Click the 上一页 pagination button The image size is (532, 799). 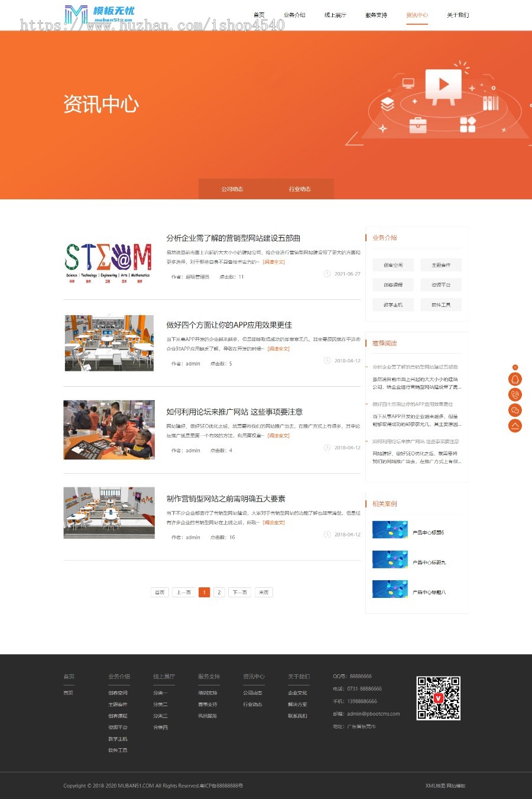pyautogui.click(x=183, y=592)
